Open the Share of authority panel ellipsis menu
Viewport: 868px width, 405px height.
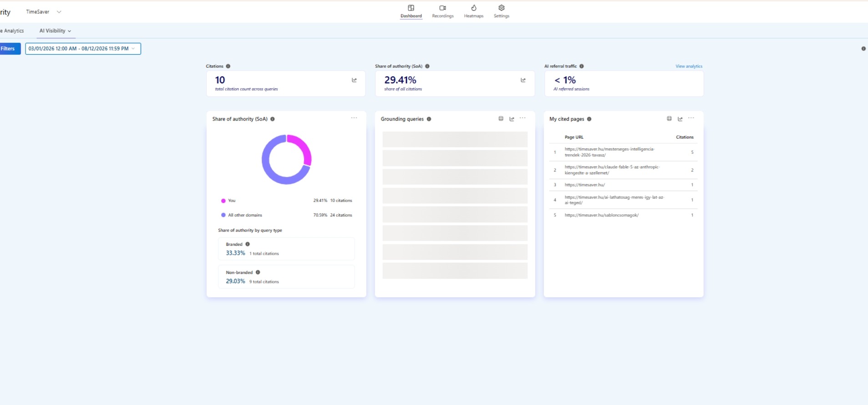click(354, 118)
